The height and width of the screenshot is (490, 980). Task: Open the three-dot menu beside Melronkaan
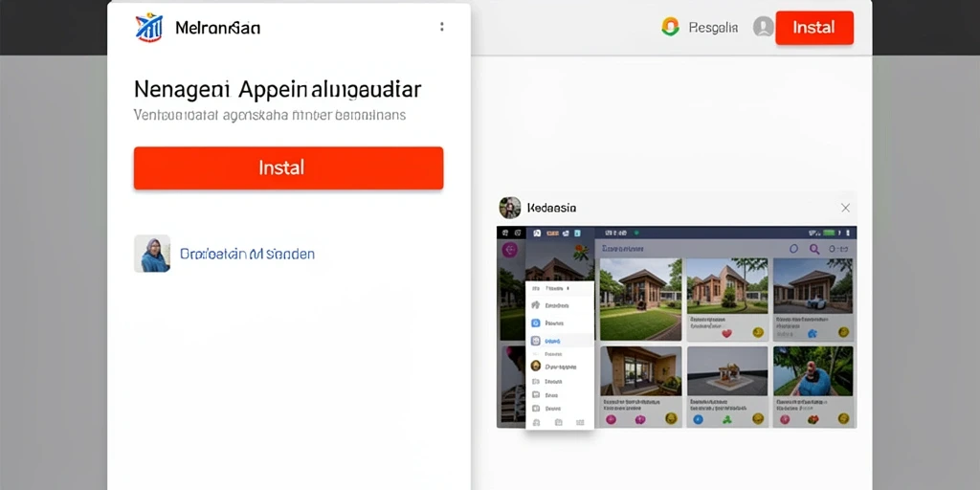442,27
